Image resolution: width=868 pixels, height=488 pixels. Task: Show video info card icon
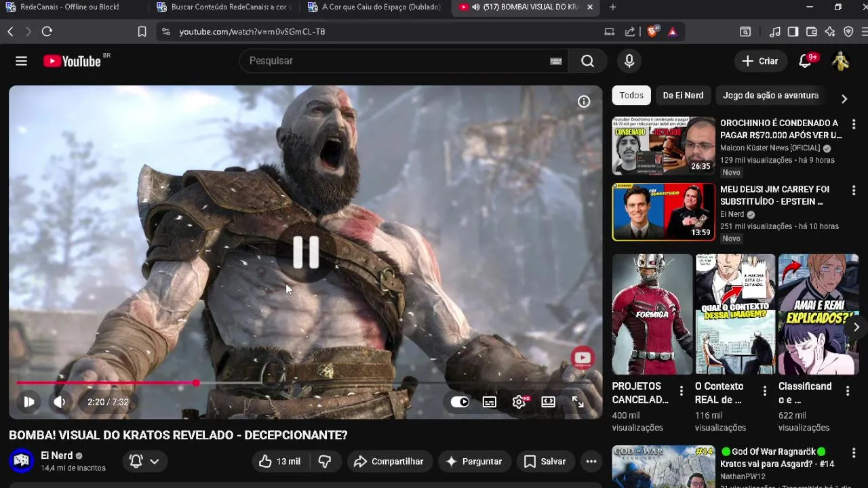coord(584,102)
